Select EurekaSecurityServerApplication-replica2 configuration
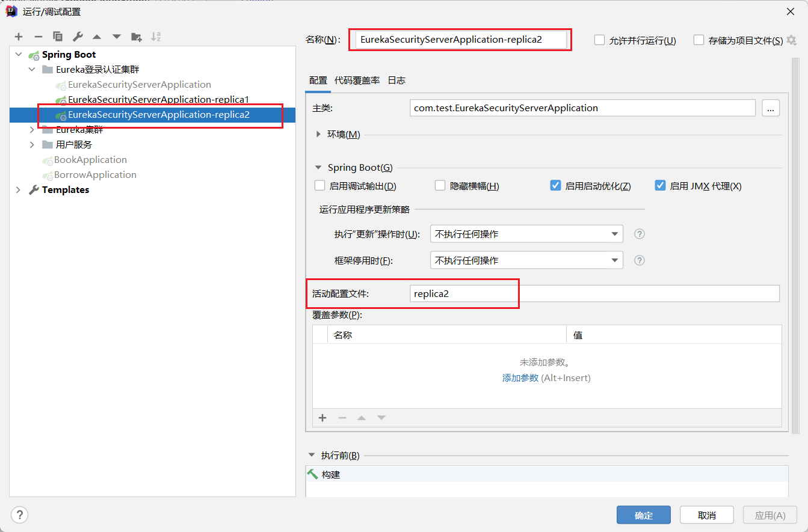Screen dimensions: 808x532 pos(159,115)
